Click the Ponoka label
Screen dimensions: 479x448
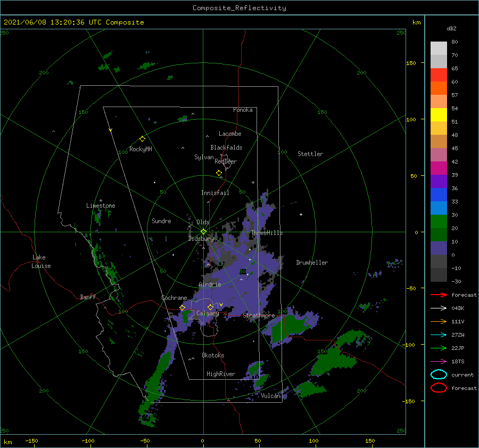(243, 110)
